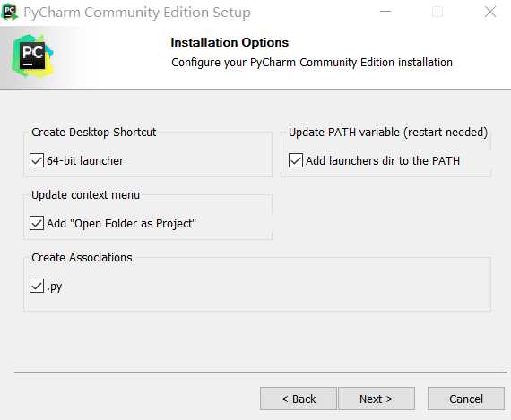Click the "Installation Options" heading
The width and height of the screenshot is (511, 420).
pyautogui.click(x=230, y=43)
